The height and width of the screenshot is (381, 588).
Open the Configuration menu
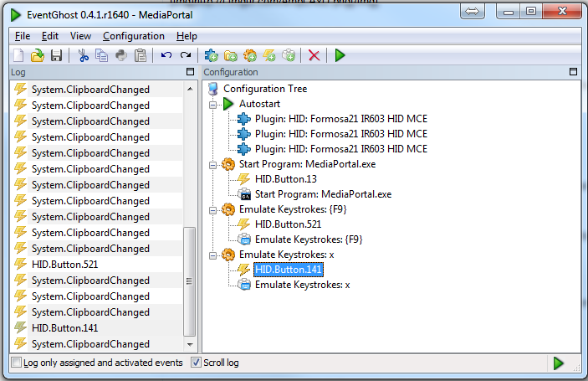coord(134,36)
